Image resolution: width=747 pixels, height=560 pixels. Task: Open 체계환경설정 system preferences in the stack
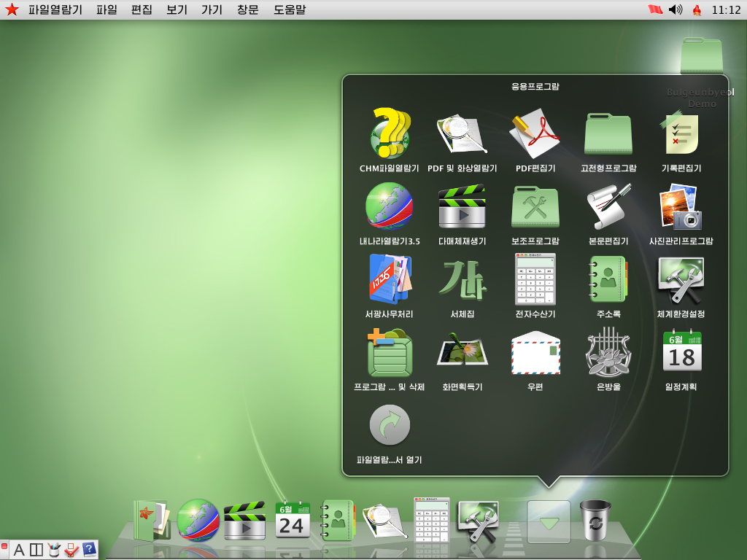(x=681, y=279)
